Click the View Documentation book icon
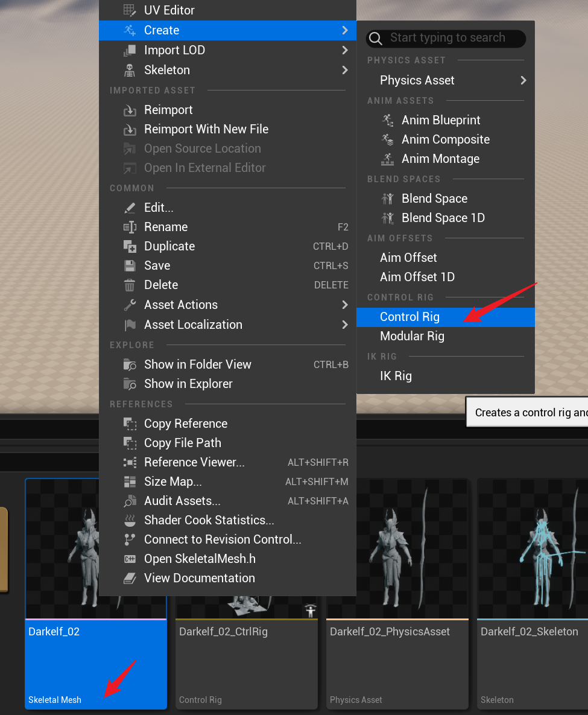Image resolution: width=588 pixels, height=715 pixels. coord(130,578)
